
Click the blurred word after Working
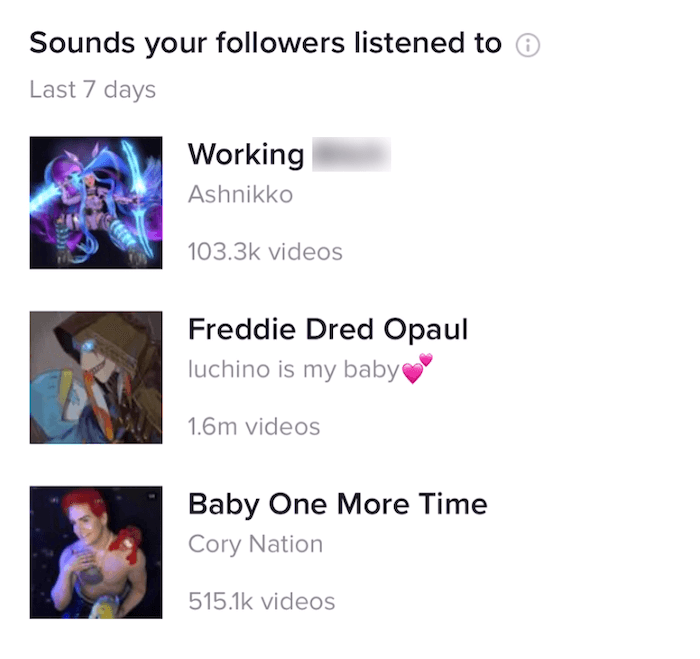351,154
